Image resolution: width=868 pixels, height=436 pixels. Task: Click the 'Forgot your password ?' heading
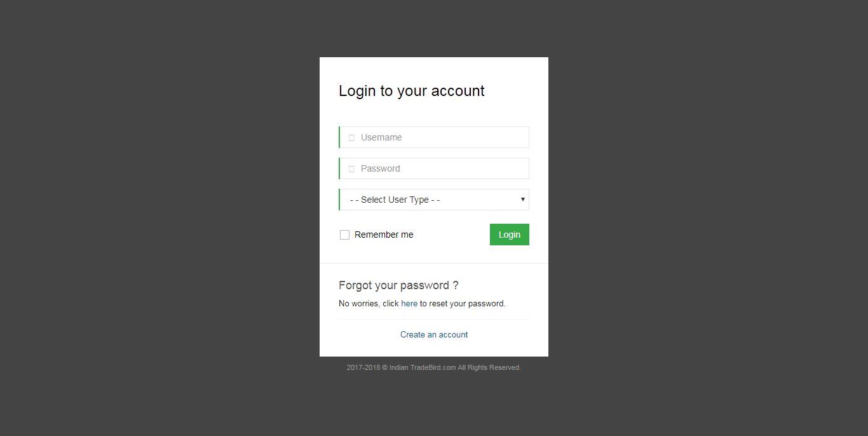click(399, 285)
